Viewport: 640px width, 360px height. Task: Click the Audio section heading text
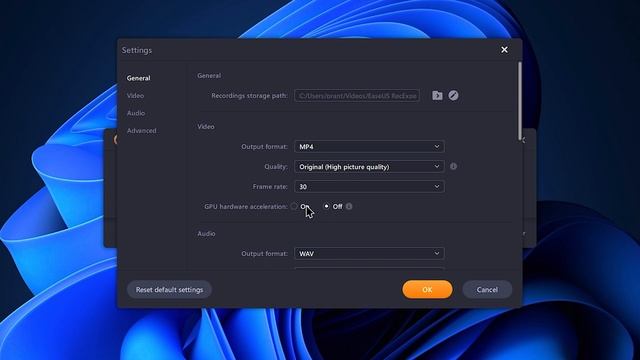tap(206, 233)
